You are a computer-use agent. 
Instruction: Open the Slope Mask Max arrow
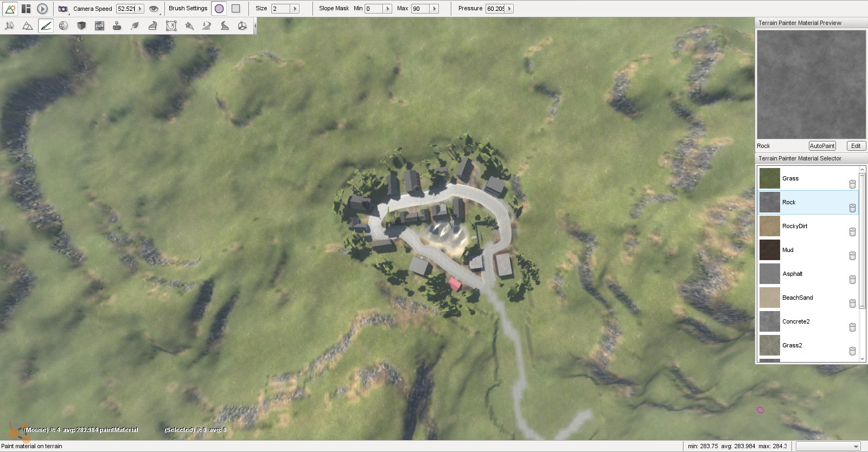[x=434, y=9]
